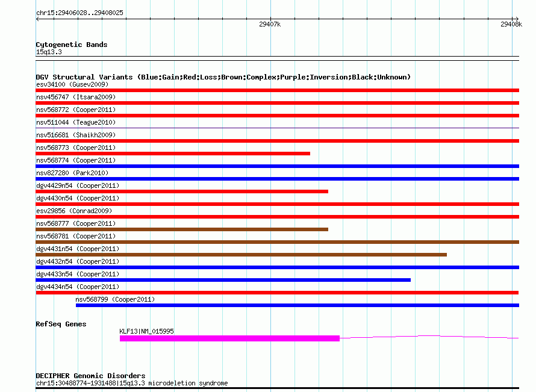Click nsv568773 (Cooper2011) label

point(76,148)
